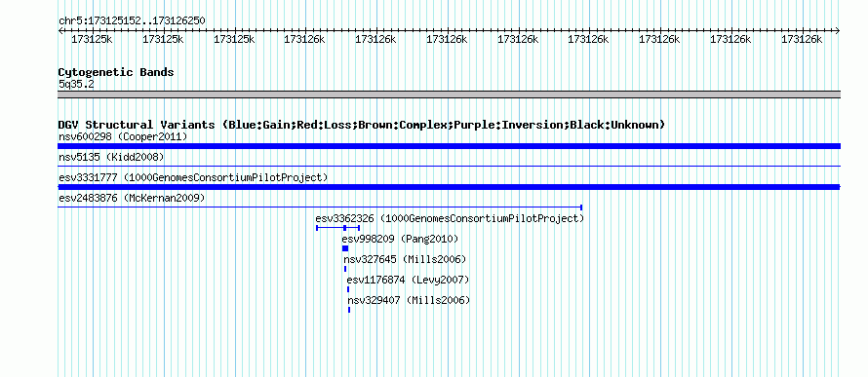Click the Cytogenetic Bands track title
This screenshot has width=868, height=377.
click(116, 72)
